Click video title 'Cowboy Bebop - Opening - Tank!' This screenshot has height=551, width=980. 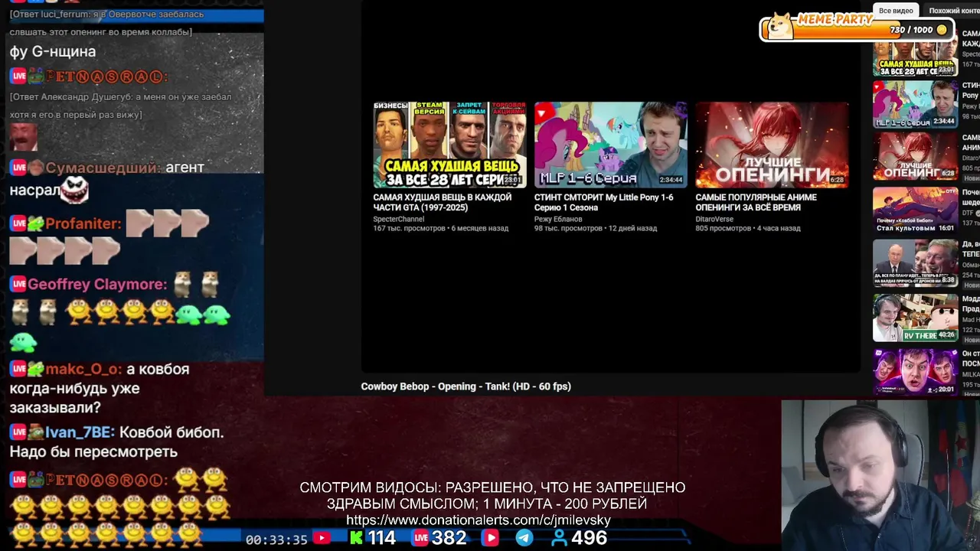pyautogui.click(x=465, y=386)
